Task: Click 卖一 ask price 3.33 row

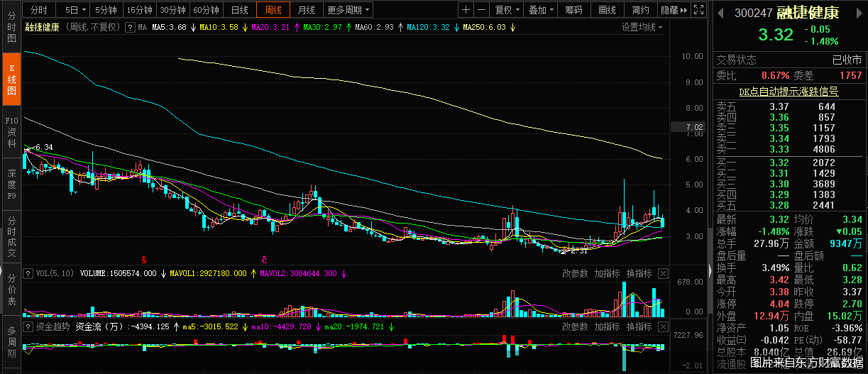Action: click(x=789, y=150)
